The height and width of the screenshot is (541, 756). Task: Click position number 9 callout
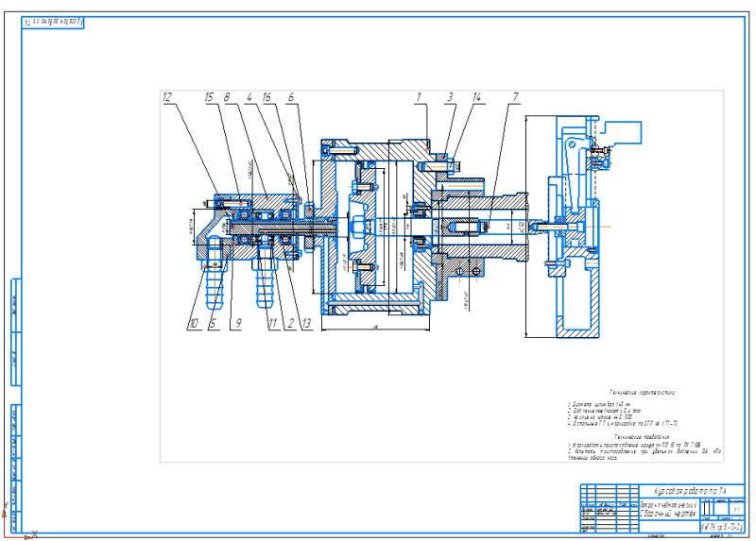tap(237, 323)
